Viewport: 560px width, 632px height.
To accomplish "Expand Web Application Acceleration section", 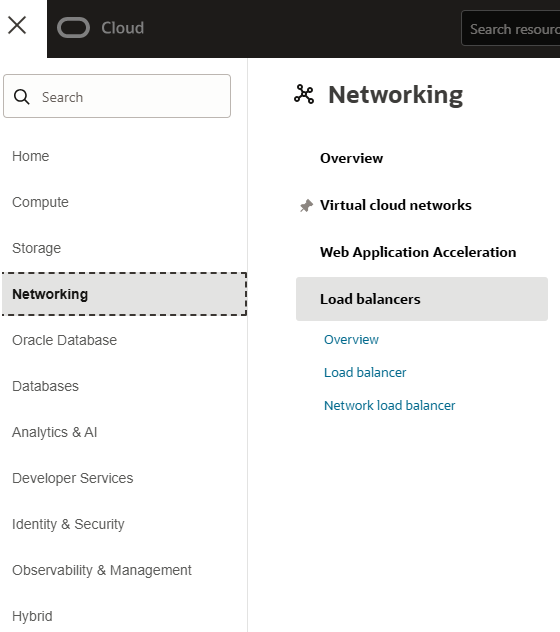I will point(418,252).
